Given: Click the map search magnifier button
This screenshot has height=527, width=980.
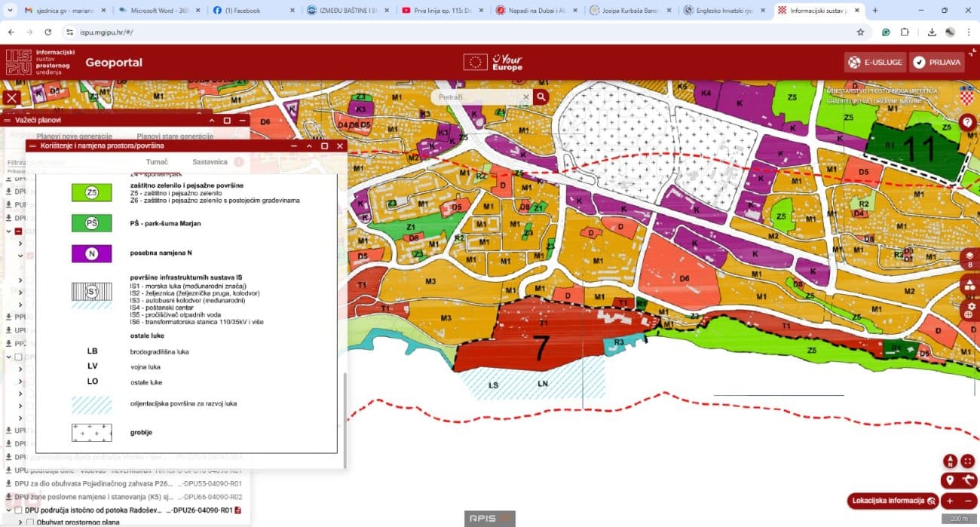Looking at the screenshot, I should 541,97.
